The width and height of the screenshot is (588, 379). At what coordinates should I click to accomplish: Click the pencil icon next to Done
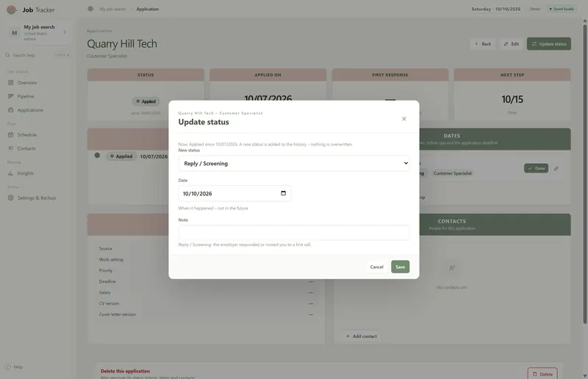pos(556,168)
